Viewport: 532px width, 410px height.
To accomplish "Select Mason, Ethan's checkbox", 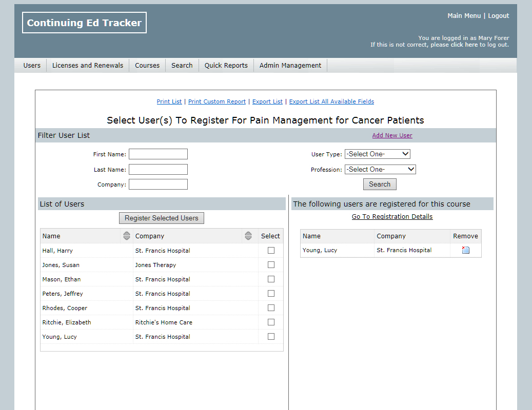I will click(x=271, y=279).
